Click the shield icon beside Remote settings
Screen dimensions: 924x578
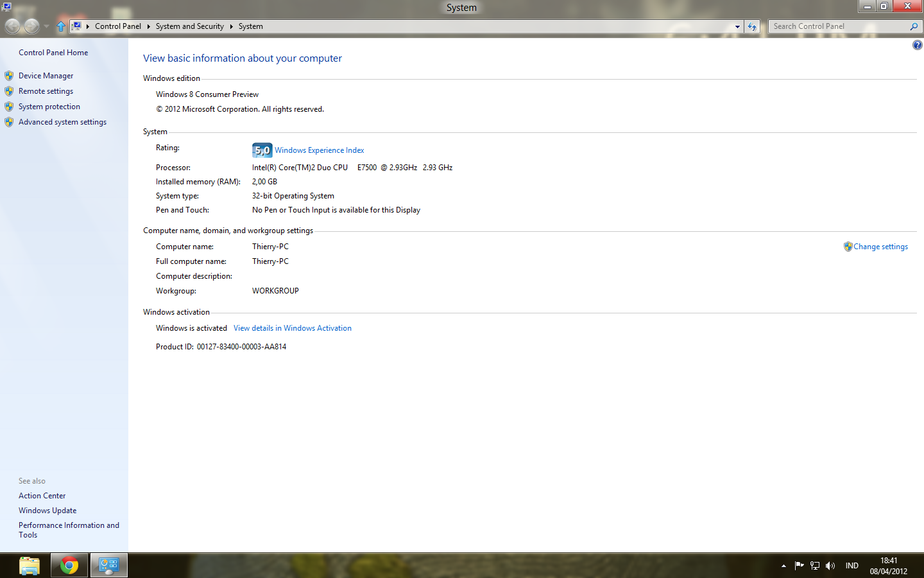pos(9,91)
